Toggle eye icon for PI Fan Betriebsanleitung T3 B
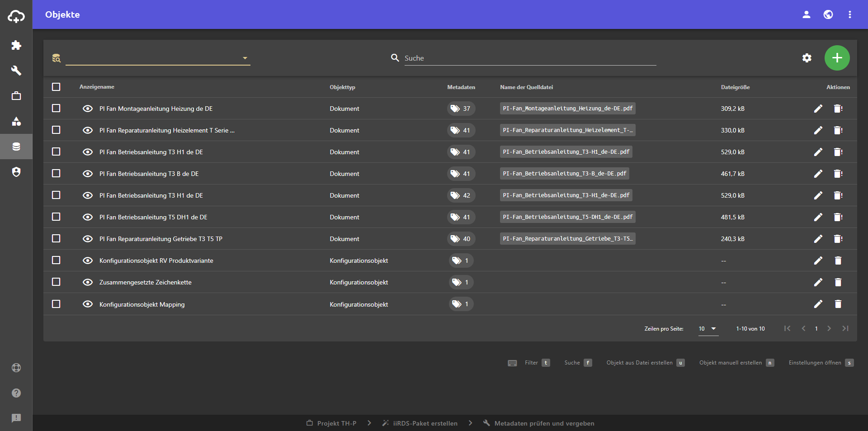The width and height of the screenshot is (868, 431). pyautogui.click(x=88, y=174)
